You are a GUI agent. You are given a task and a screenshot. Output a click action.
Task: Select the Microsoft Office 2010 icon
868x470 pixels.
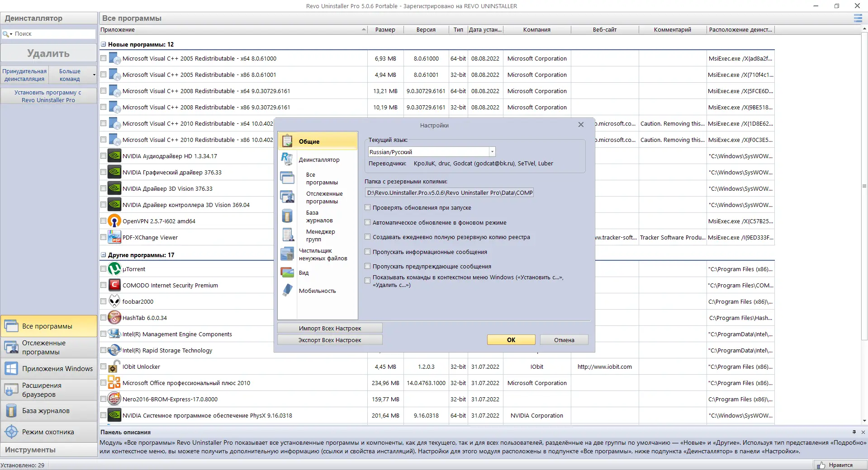[x=114, y=383]
